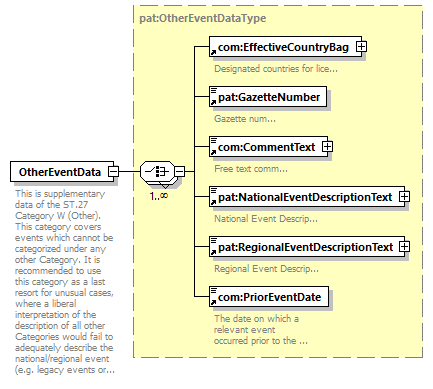
Task: Select the OtherEventData element box
Action: click(62, 172)
